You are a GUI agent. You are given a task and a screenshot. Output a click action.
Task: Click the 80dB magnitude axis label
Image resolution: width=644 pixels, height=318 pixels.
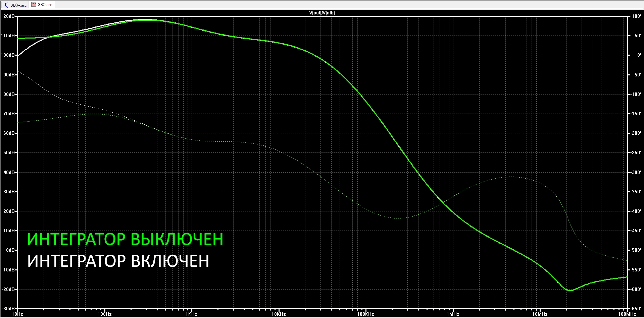[9, 94]
